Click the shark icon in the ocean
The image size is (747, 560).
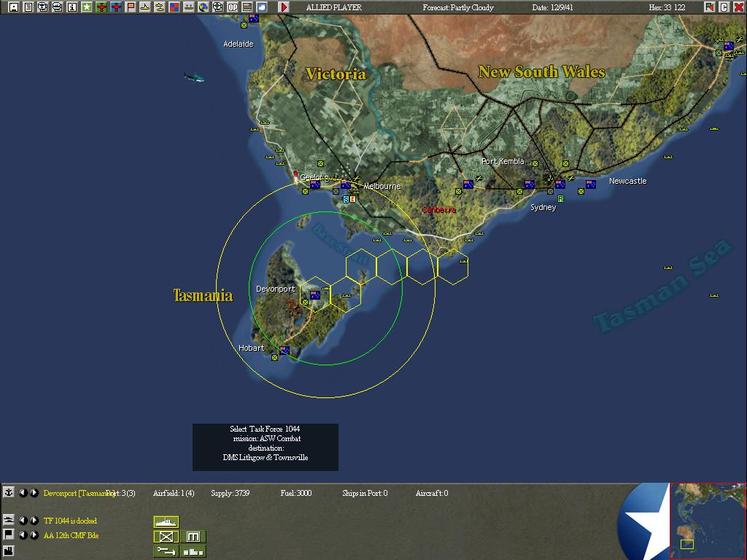pos(194,76)
